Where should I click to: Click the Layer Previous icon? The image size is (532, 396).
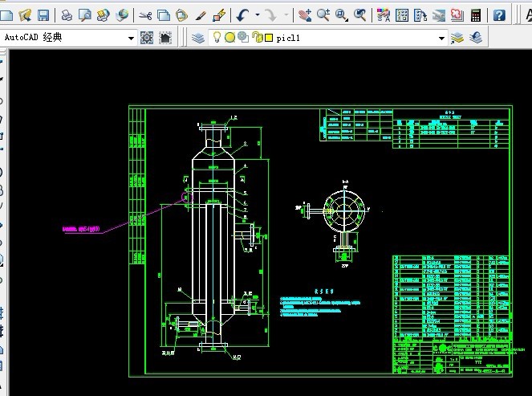click(x=476, y=38)
